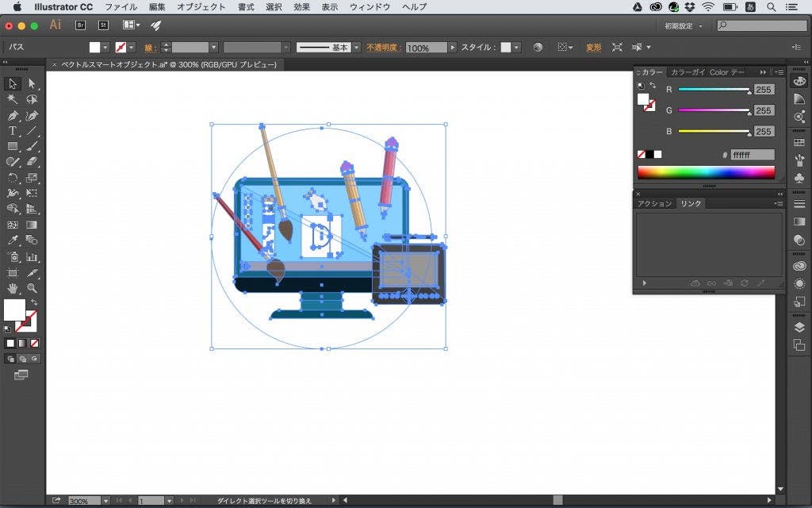Open the 初期設定 workspace switcher
The image size is (812, 508).
(684, 25)
